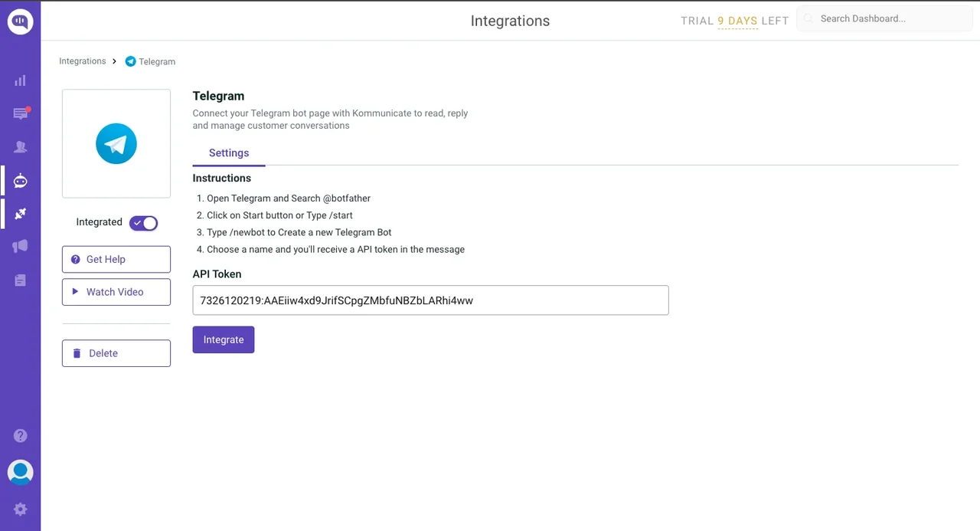Viewport: 980px width, 531px height.
Task: Click the 'Connect your Telegram bot page' description
Action: point(331,119)
